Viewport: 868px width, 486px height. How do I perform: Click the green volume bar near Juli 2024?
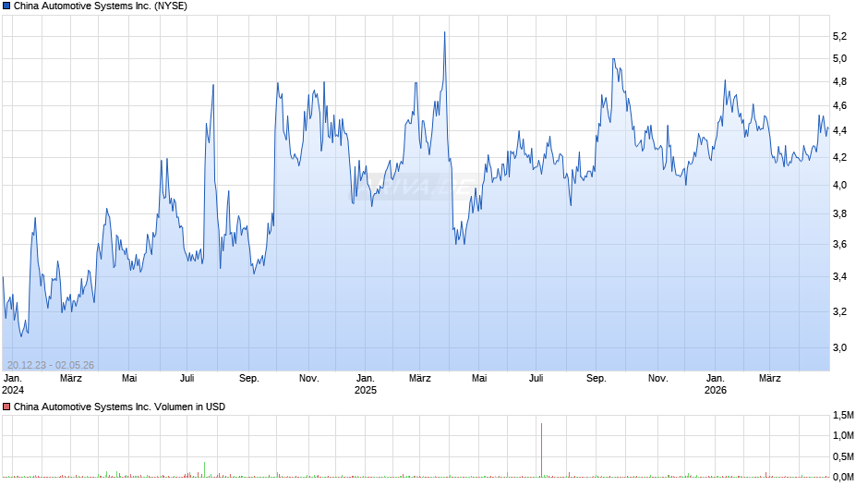click(204, 469)
